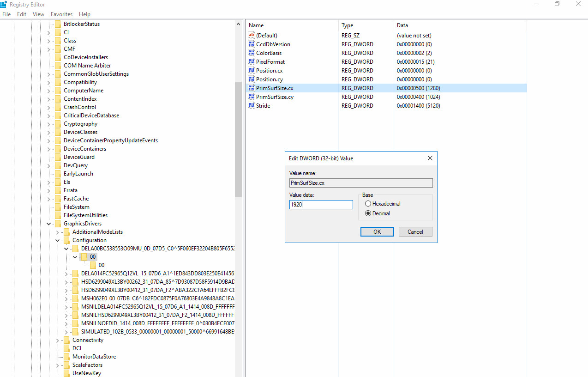
Task: Click the folder icon of AdditionalModeLists
Action: (x=66, y=232)
